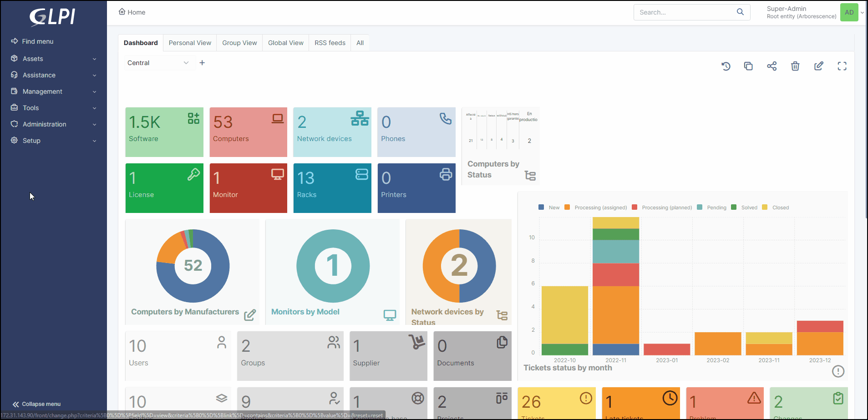Image resolution: width=868 pixels, height=420 pixels.
Task: Open the Find menu option
Action: pyautogui.click(x=32, y=41)
